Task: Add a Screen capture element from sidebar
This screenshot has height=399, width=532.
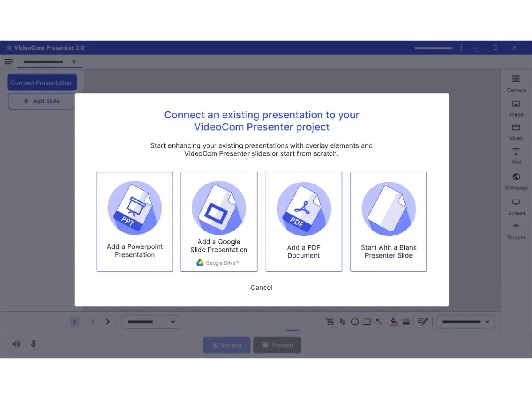Action: pos(516,207)
